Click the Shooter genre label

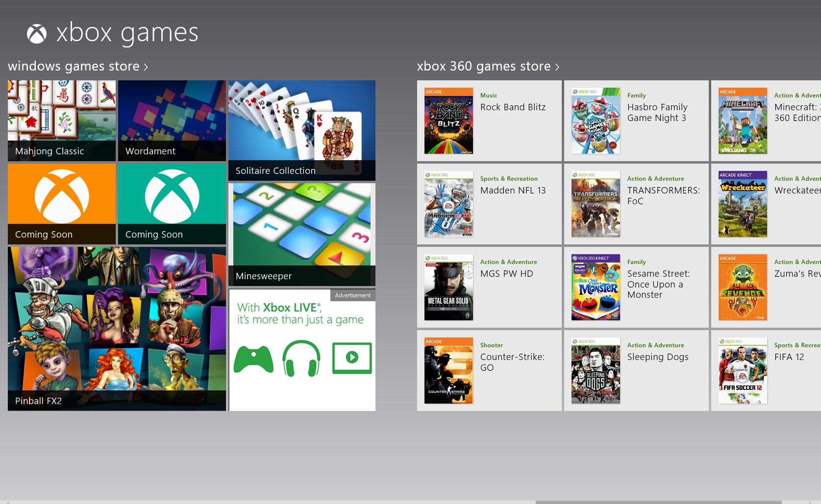(492, 345)
